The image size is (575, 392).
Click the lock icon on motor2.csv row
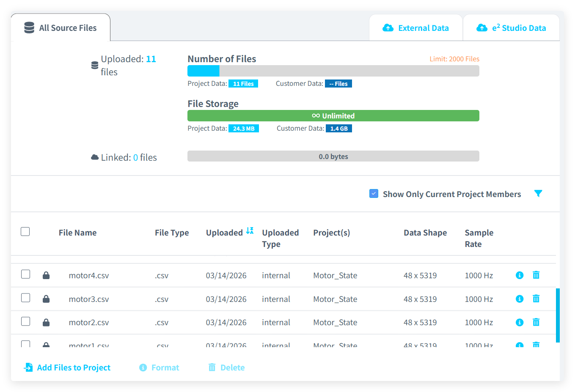(x=46, y=322)
